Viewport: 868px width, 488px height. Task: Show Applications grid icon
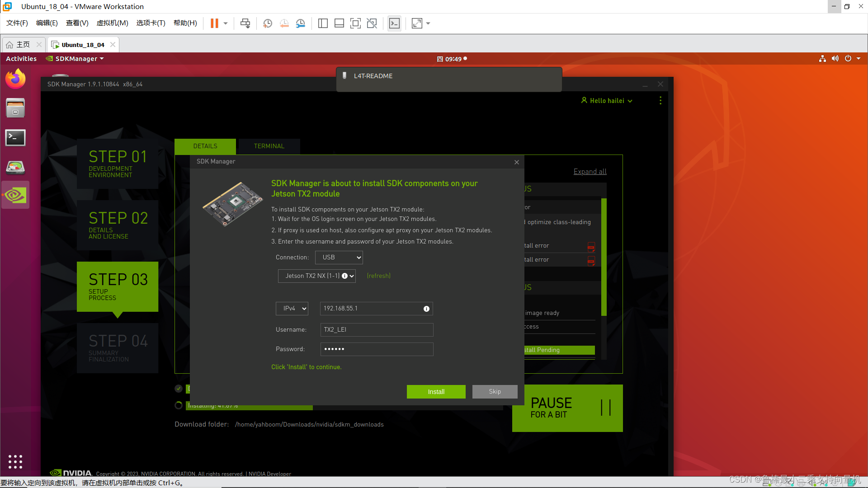click(x=15, y=461)
